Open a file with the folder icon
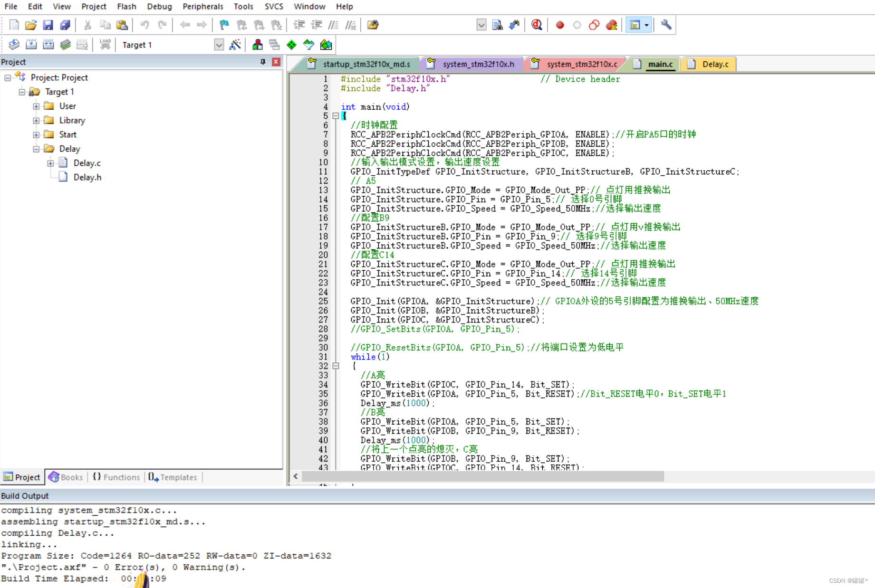Image resolution: width=875 pixels, height=588 pixels. click(31, 25)
